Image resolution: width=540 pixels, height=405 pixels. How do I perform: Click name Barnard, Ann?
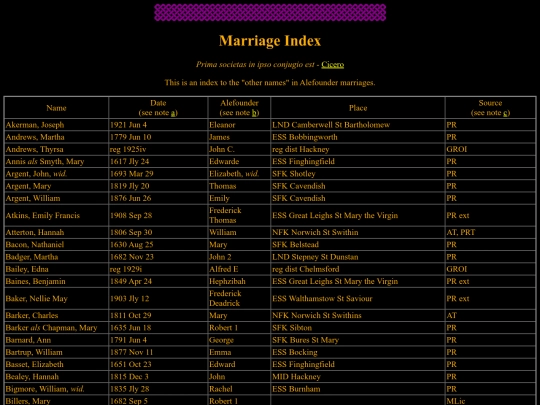[x=28, y=340]
